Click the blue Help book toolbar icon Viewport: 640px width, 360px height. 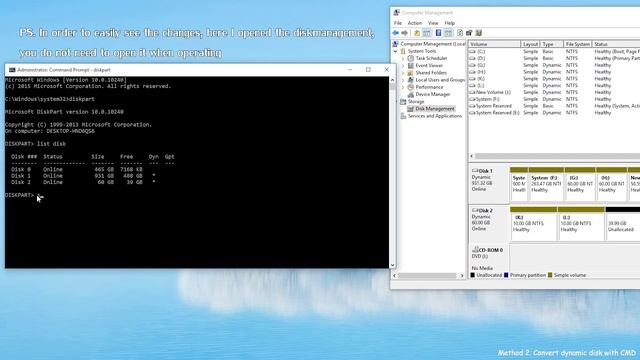pyautogui.click(x=438, y=33)
